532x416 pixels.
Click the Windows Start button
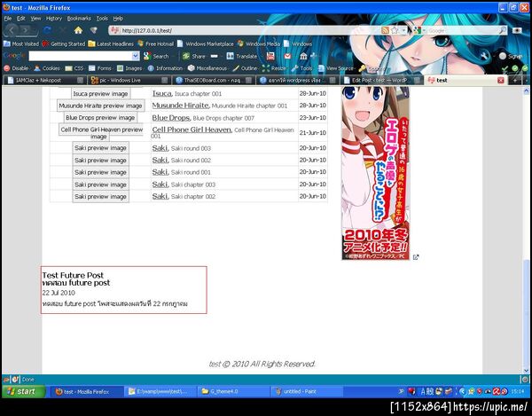[23, 391]
